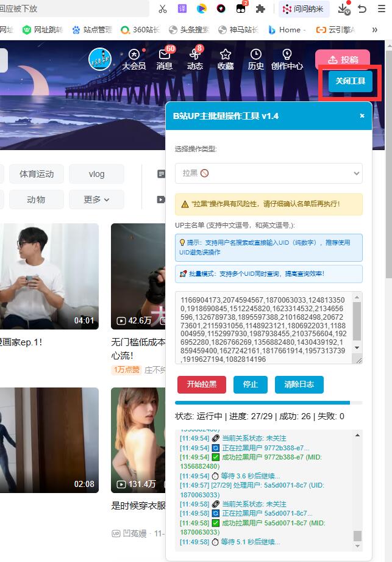Click the browser scissors screenshot icon
The height and width of the screenshot is (562, 392).
point(162,9)
